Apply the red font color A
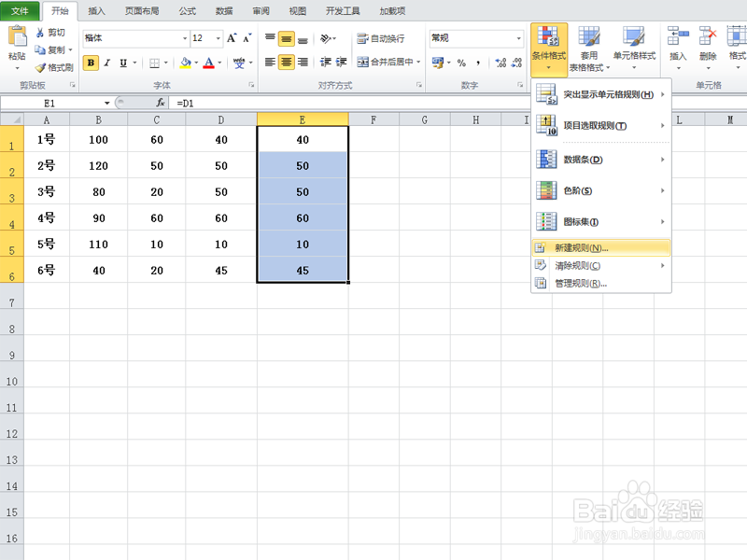The height and width of the screenshot is (560, 747). point(208,63)
